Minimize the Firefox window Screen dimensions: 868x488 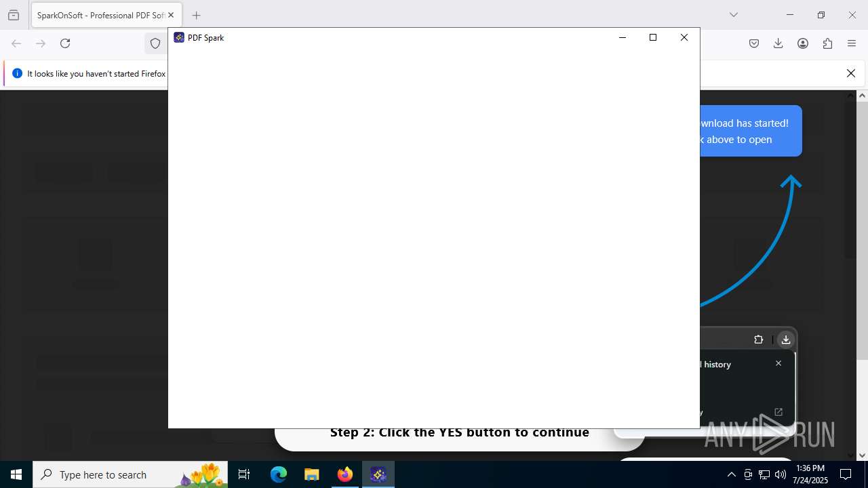(790, 15)
